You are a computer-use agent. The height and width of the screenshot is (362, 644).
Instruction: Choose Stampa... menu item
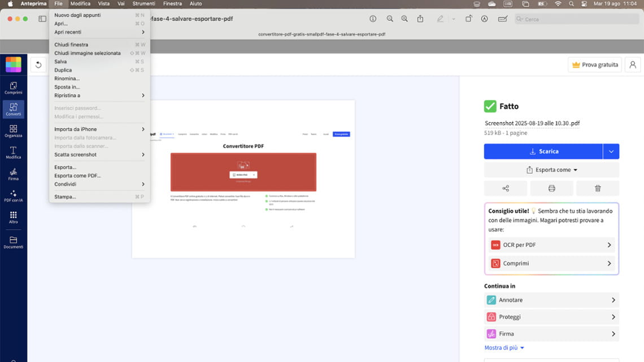tap(99, 197)
